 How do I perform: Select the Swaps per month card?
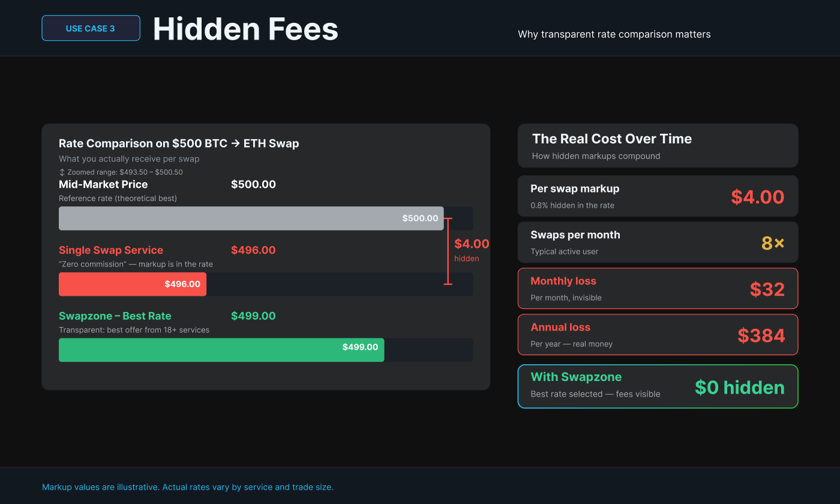(658, 242)
